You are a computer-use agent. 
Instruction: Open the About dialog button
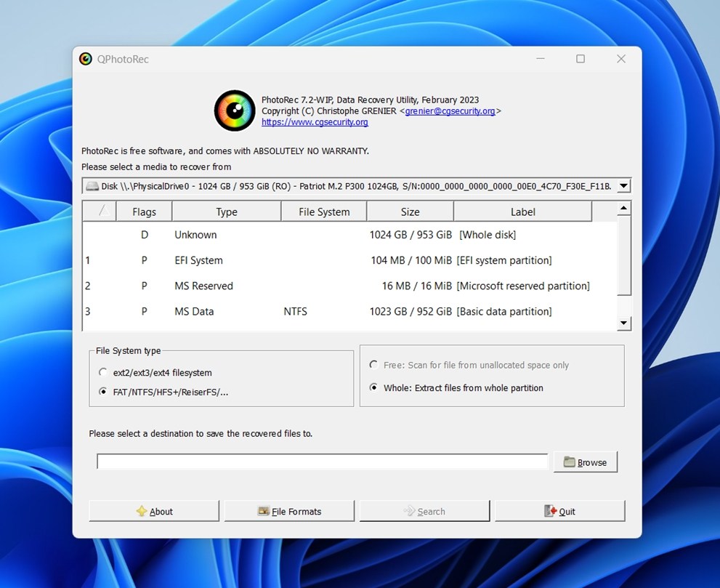[154, 511]
